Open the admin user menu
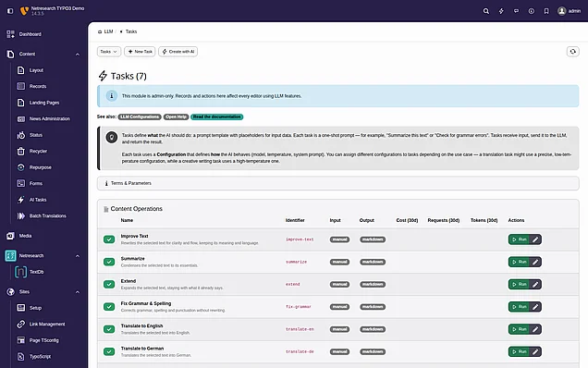The height and width of the screenshot is (368, 588). coord(569,11)
